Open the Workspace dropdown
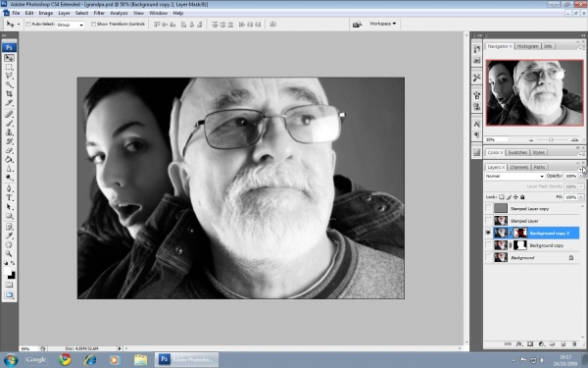588x368 pixels. pyautogui.click(x=382, y=24)
